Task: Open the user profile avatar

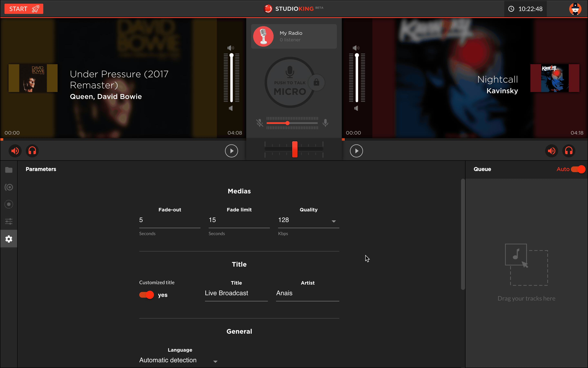Action: [575, 9]
